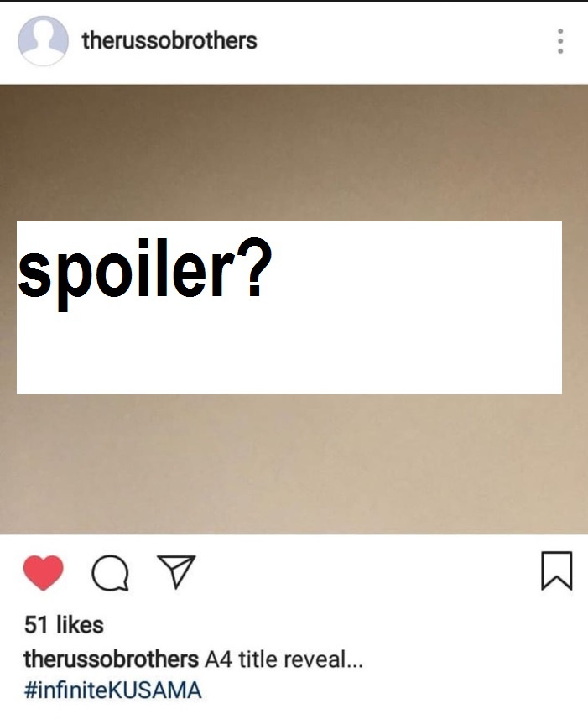Click the word 'likes' beside the count
The width and height of the screenshot is (588, 719).
(x=81, y=624)
